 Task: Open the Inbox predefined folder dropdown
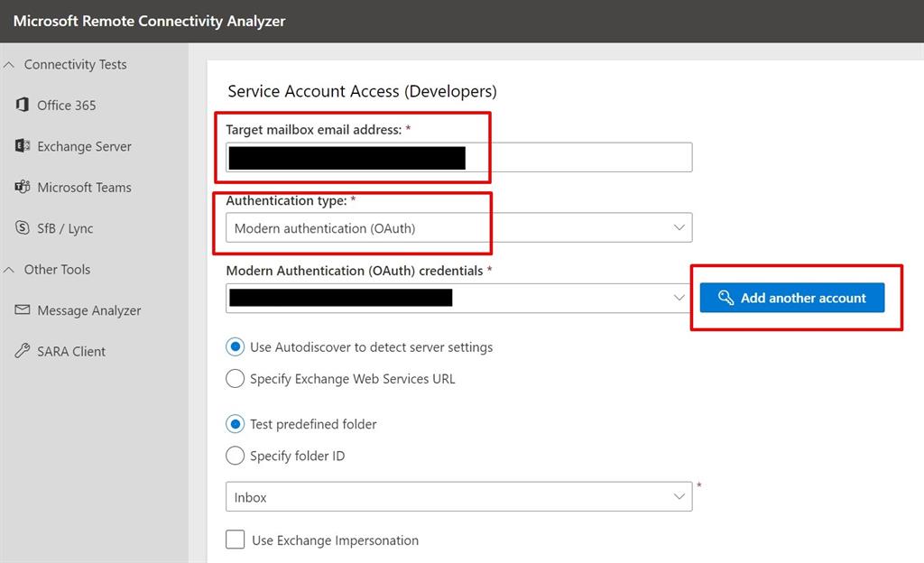[458, 497]
